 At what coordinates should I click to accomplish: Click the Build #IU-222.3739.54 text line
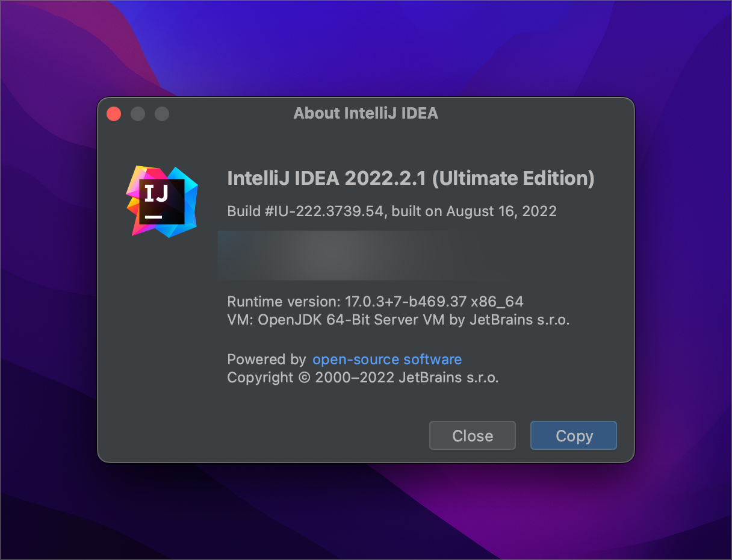click(x=391, y=211)
